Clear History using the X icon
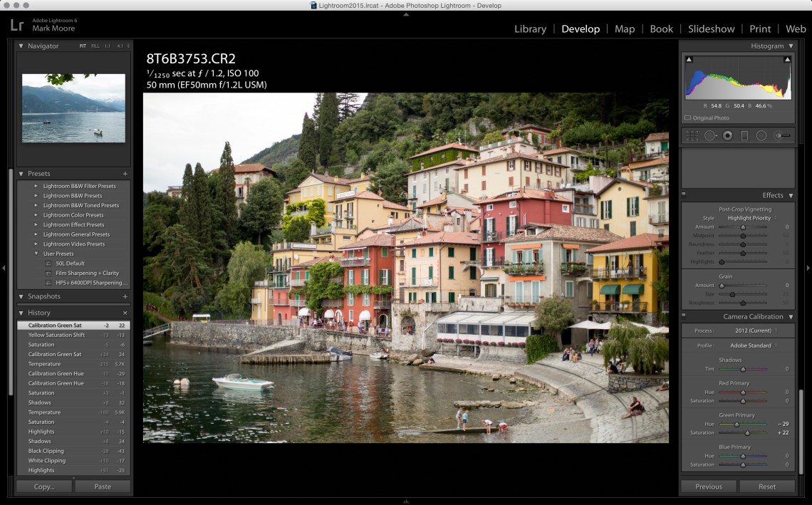This screenshot has width=812, height=505. 125,313
